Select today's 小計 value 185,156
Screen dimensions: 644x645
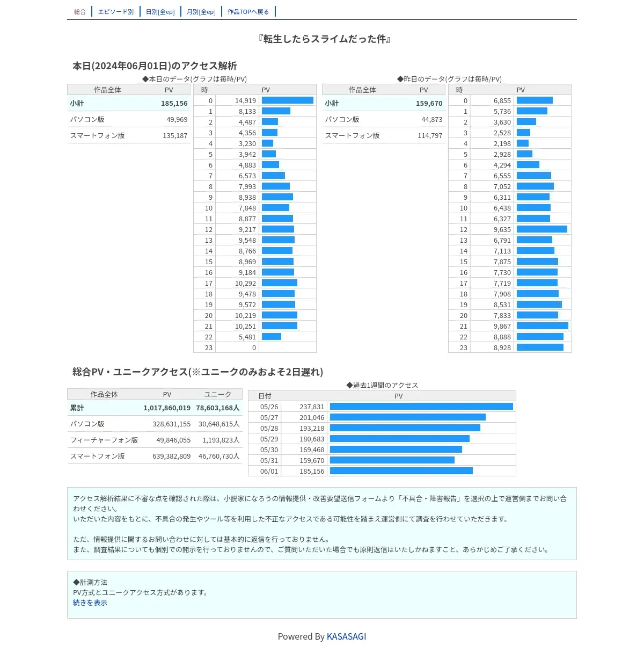[174, 103]
